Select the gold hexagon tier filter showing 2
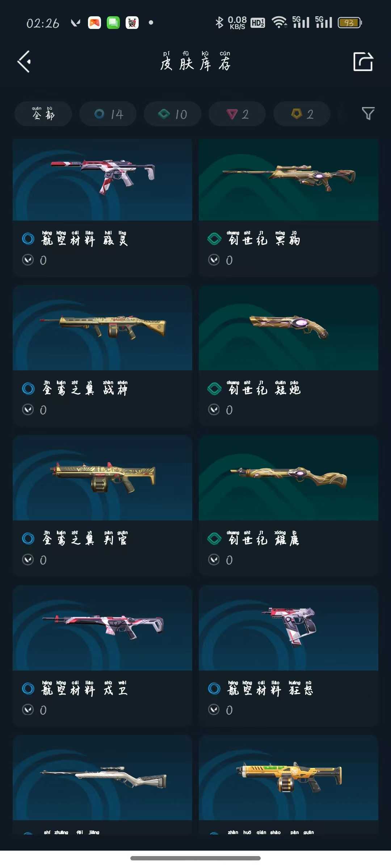Viewport: 391px width, 868px height. click(x=302, y=114)
